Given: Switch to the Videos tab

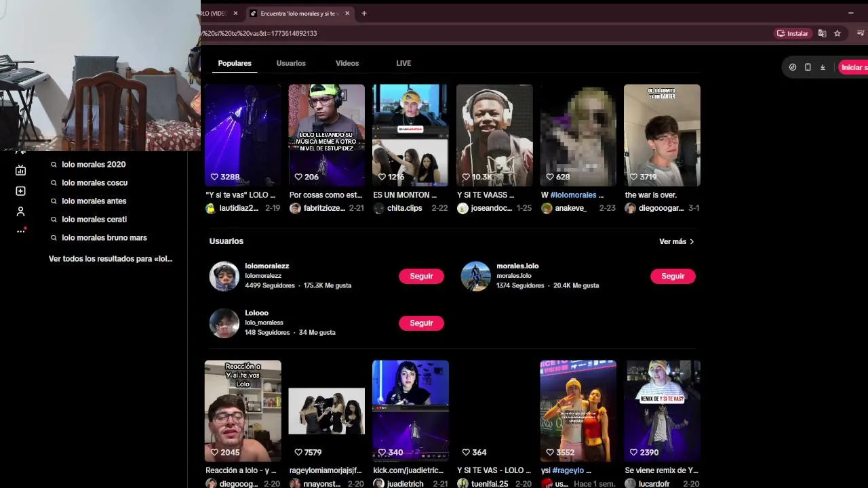Looking at the screenshot, I should point(347,63).
